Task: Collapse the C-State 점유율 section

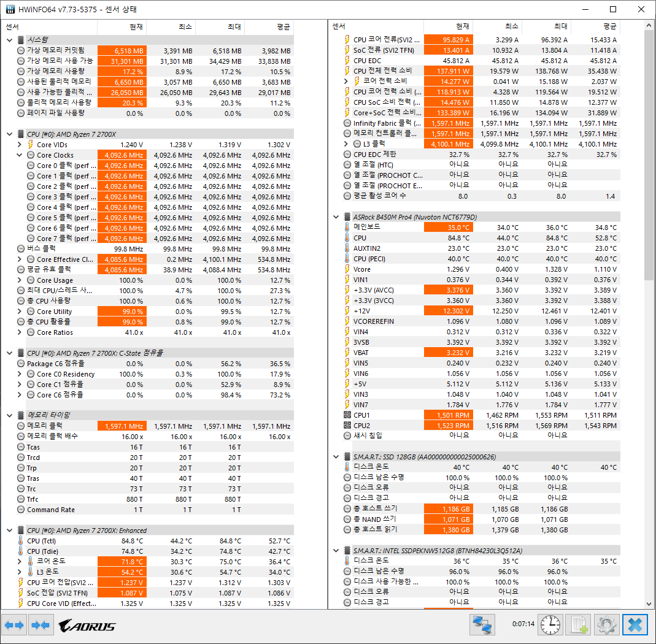Action: tap(9, 353)
